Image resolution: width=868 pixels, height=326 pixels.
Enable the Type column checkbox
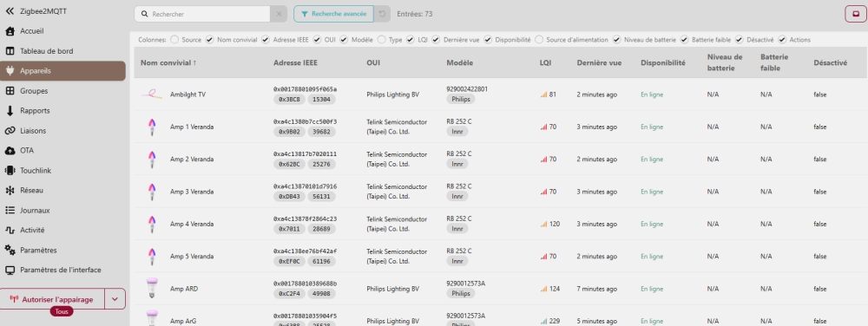click(381, 40)
